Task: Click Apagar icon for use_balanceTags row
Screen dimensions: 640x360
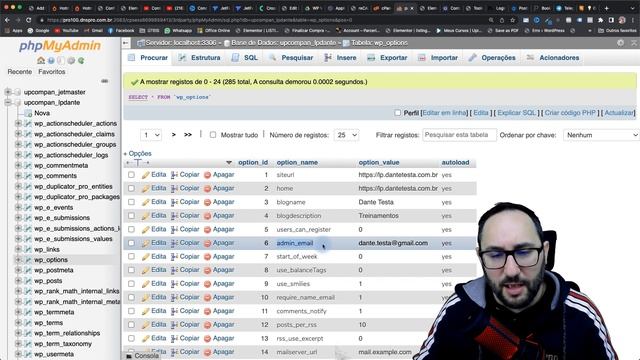Action: 207,270
